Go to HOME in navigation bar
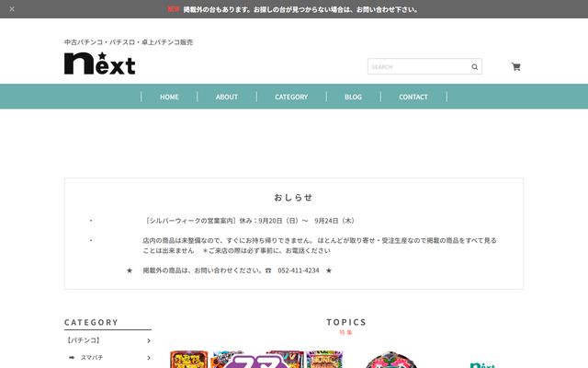588x368 pixels. click(x=169, y=97)
